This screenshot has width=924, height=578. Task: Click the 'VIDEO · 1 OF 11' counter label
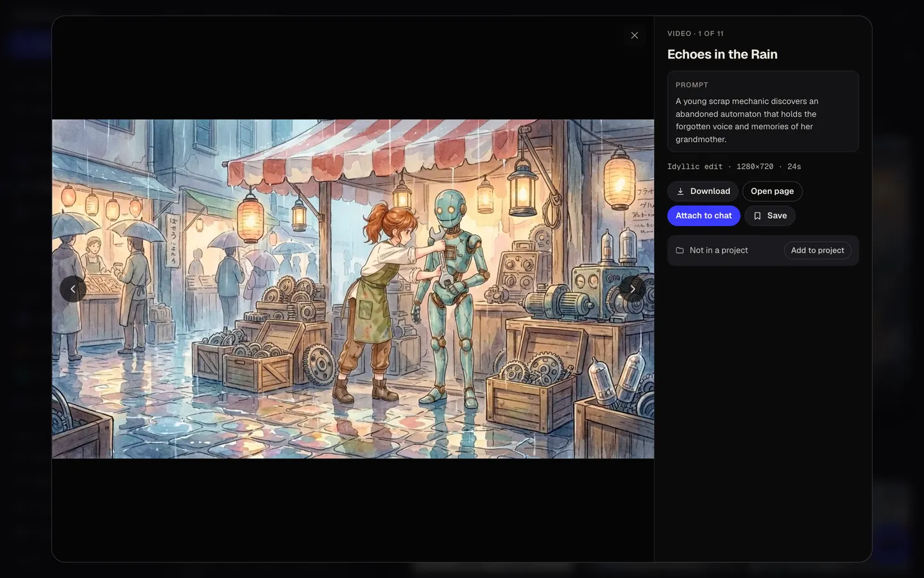[x=696, y=33]
